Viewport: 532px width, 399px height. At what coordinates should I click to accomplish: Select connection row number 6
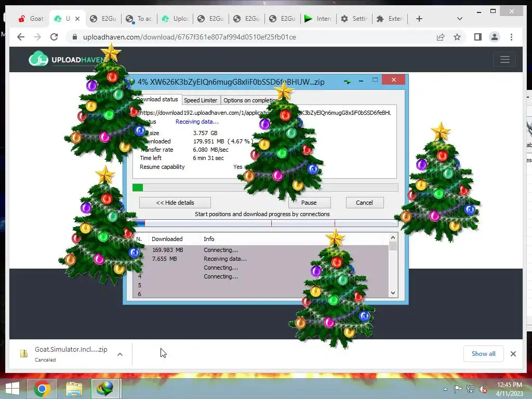(x=261, y=294)
